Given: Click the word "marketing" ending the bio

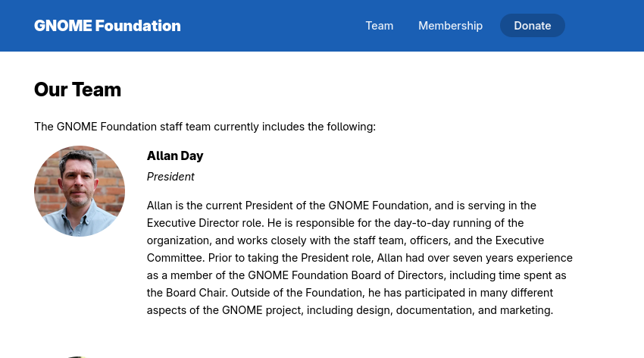Looking at the screenshot, I should [526, 310].
